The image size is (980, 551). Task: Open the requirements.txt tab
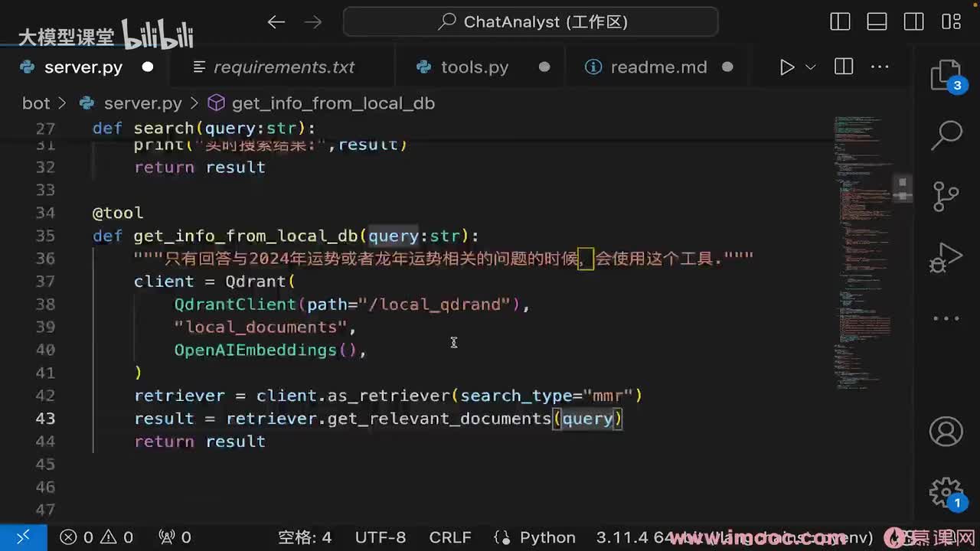pyautogui.click(x=283, y=67)
